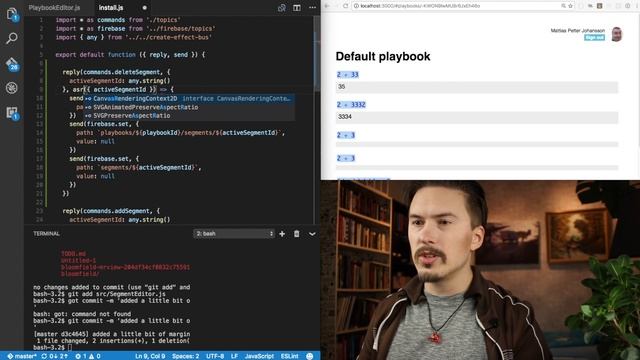Click the 'bash: got: command not found' line
This screenshot has width=640, height=360.
[82, 314]
